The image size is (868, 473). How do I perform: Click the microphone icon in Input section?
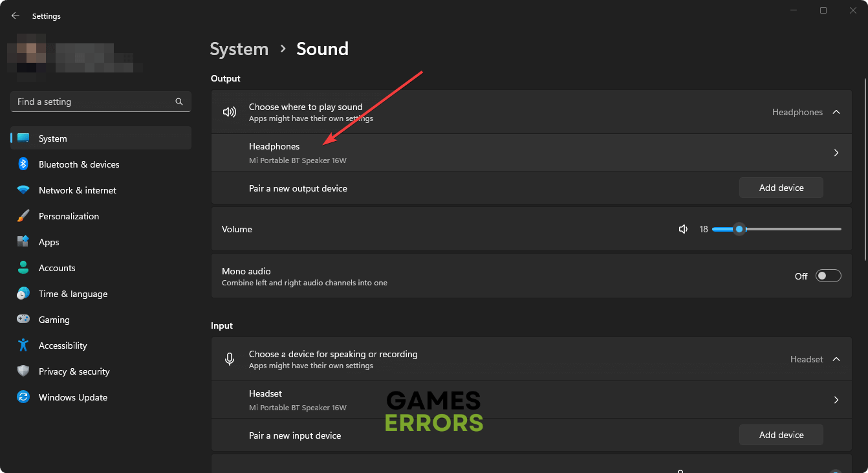[x=230, y=359]
